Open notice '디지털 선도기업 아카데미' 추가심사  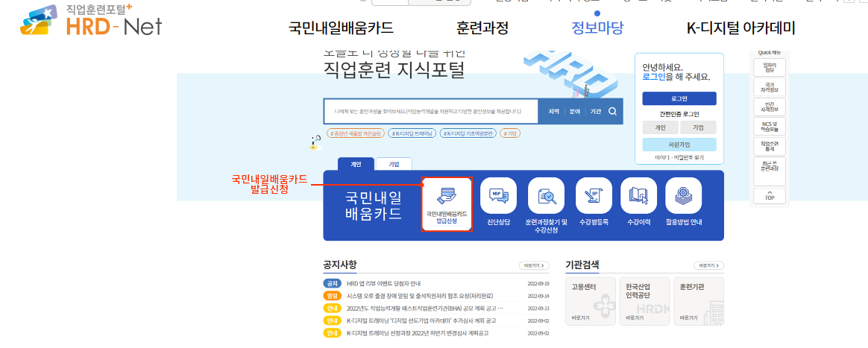(421, 321)
